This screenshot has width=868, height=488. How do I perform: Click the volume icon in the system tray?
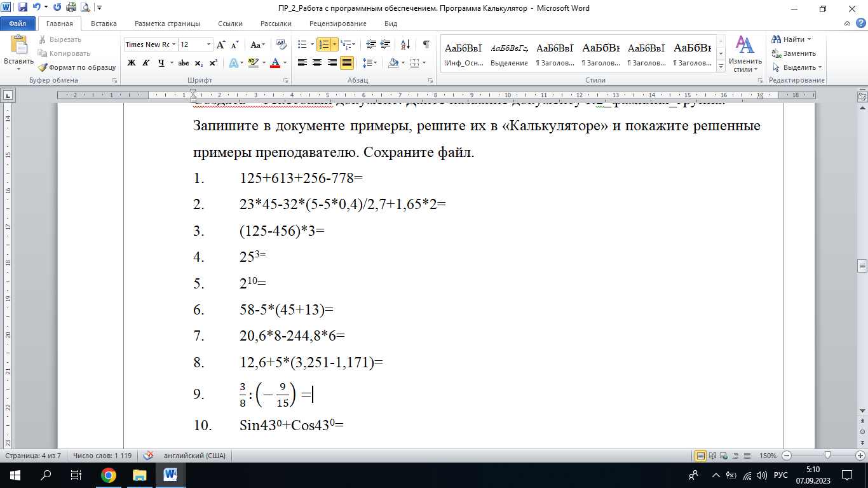click(762, 475)
